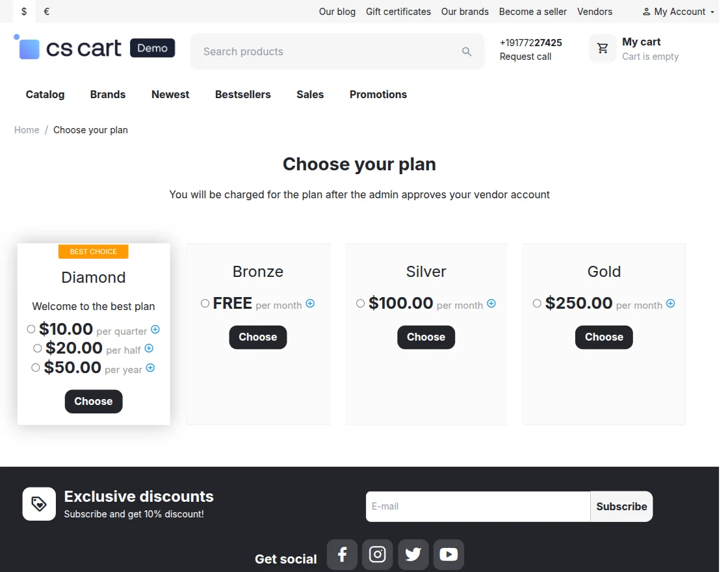Expand the $50.00 per year details icon
728x572 pixels.
coord(150,369)
